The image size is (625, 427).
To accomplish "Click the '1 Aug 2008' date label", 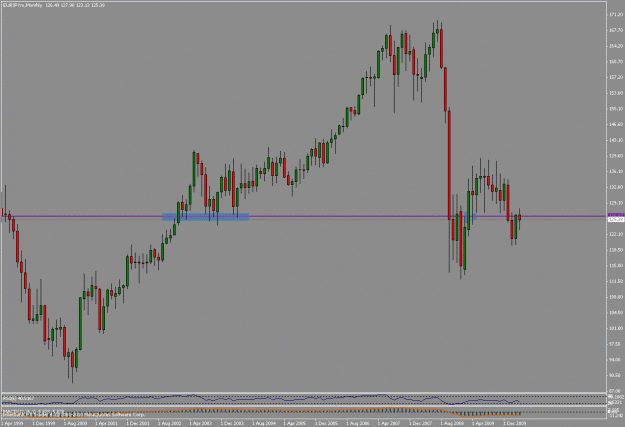I will pyautogui.click(x=452, y=423).
